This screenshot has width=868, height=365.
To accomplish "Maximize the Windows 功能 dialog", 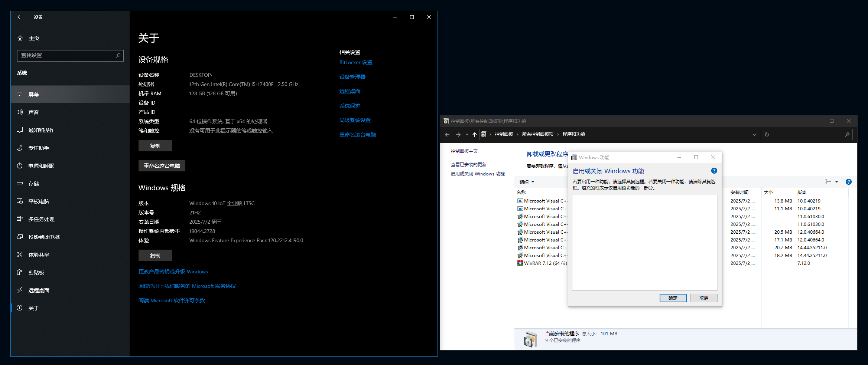I will 696,157.
